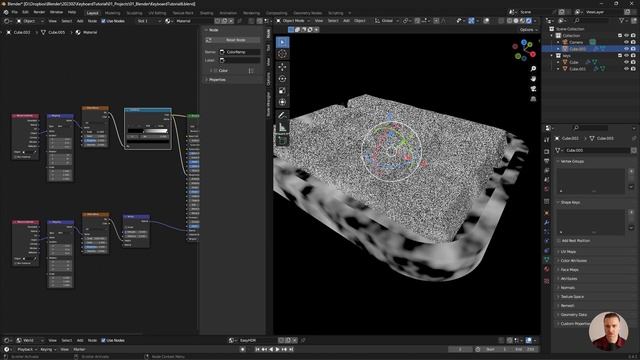Toggle viewport overlays button

tap(487, 20)
